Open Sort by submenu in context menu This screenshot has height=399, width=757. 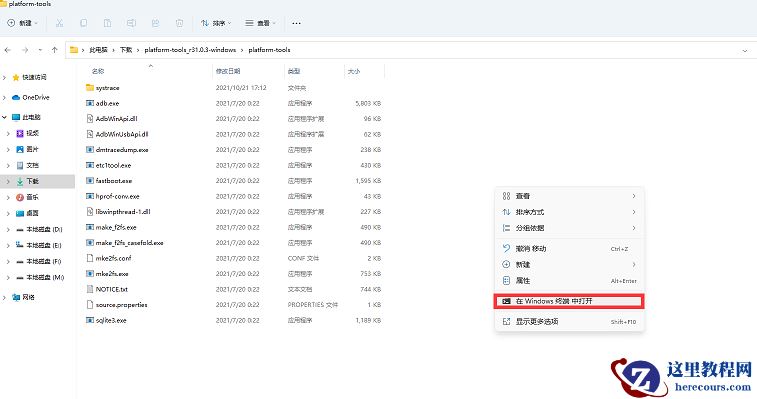coord(569,212)
